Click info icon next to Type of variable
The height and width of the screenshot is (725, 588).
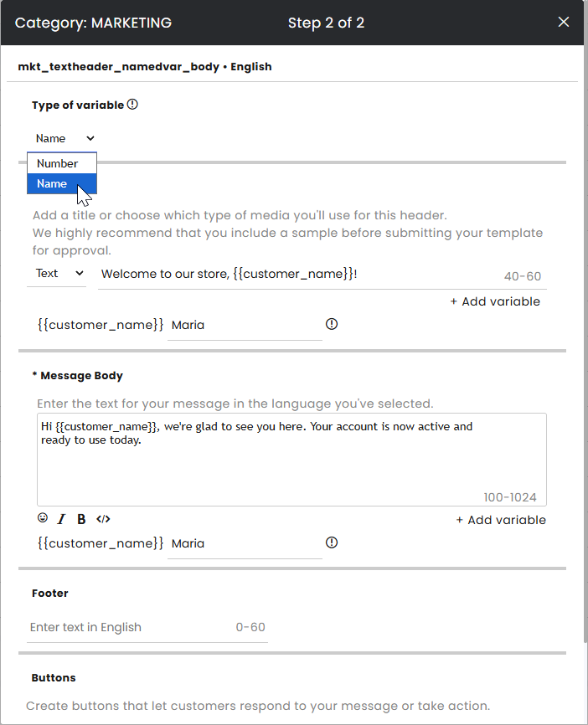tap(132, 105)
